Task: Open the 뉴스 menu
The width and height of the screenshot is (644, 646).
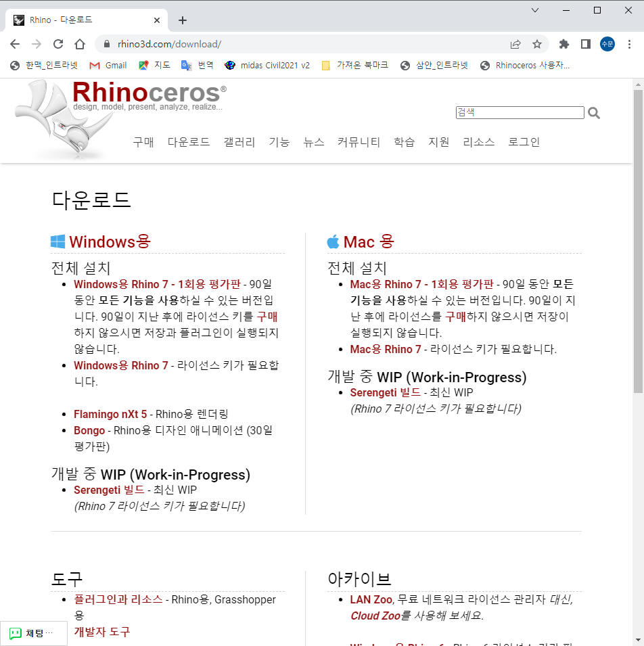Action: pos(314,142)
